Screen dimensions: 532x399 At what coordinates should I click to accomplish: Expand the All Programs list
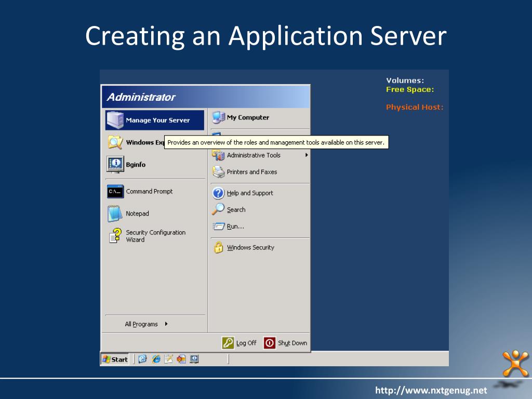[147, 324]
